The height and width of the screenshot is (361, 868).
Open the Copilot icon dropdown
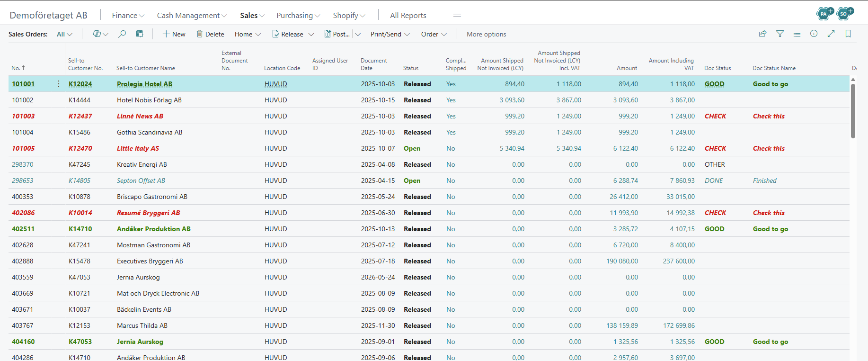(101, 34)
